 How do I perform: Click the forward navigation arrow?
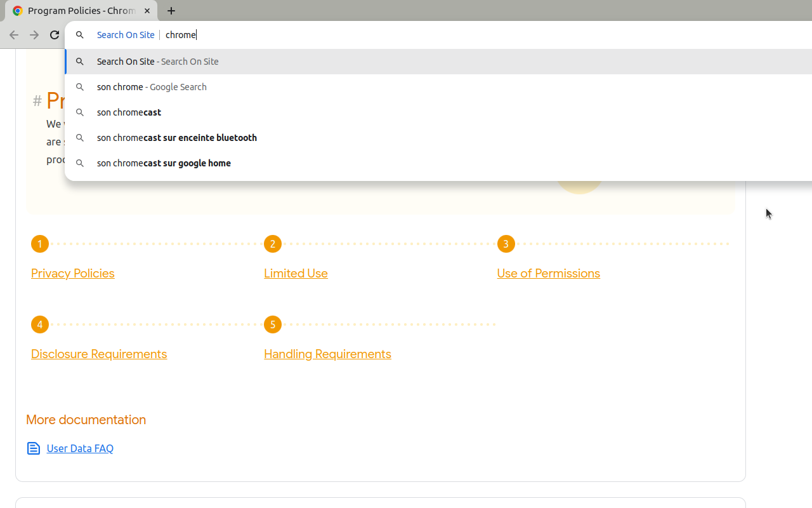[34, 35]
